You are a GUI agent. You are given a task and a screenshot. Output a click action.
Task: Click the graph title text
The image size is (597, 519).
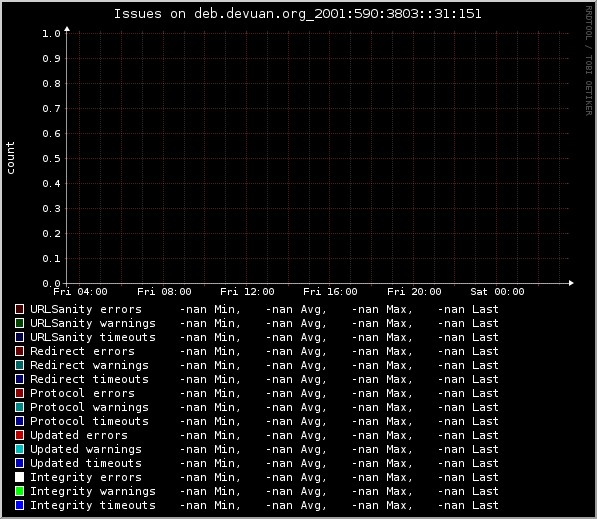(x=298, y=14)
